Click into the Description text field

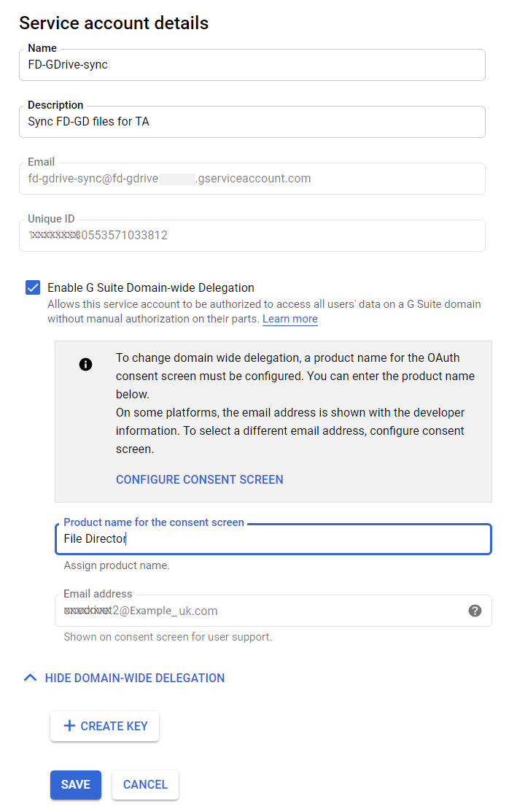click(252, 122)
